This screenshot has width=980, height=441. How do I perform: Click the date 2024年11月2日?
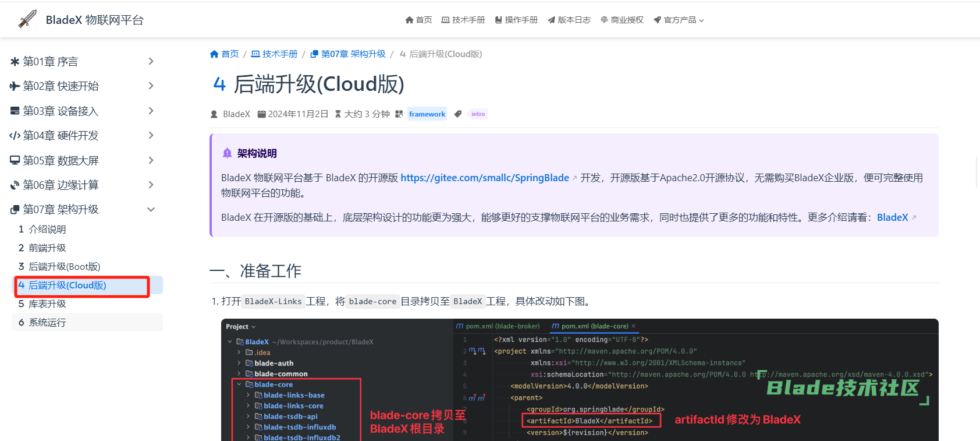pyautogui.click(x=298, y=114)
